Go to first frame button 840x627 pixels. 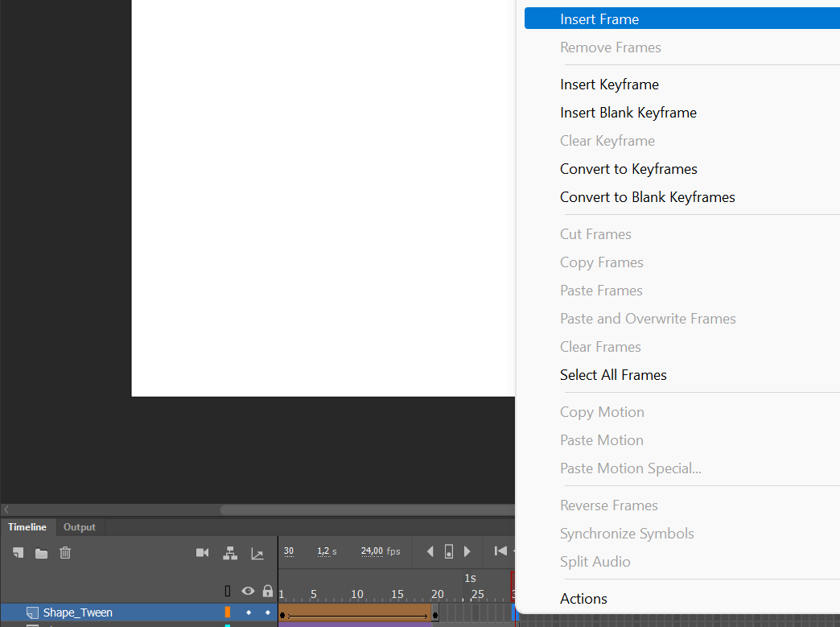pyautogui.click(x=500, y=551)
